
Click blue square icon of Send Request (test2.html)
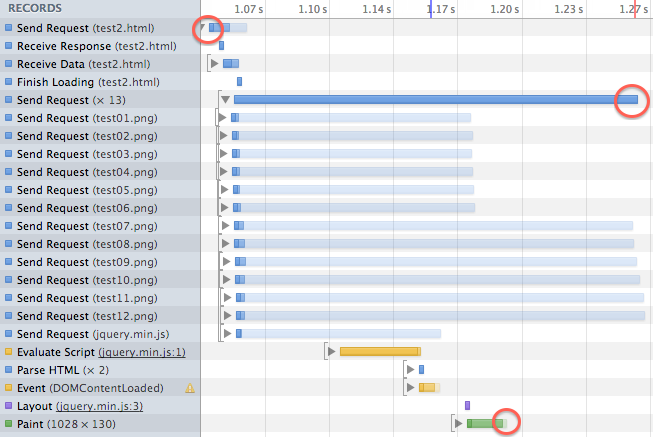pos(8,28)
